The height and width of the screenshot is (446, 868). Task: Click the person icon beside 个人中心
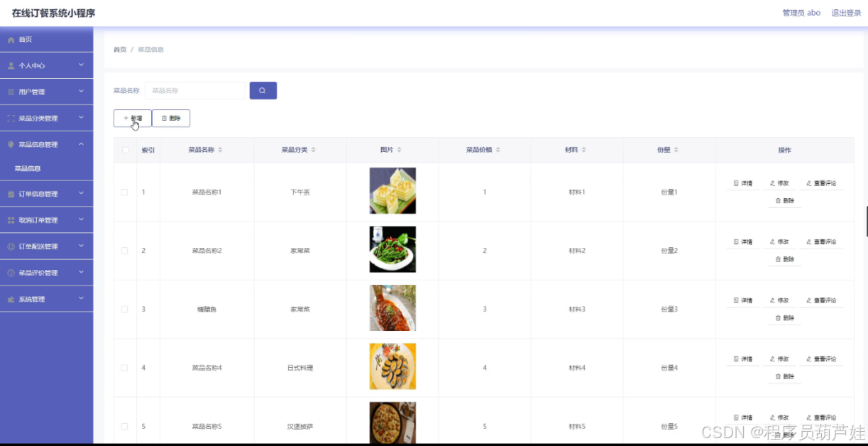click(x=11, y=66)
